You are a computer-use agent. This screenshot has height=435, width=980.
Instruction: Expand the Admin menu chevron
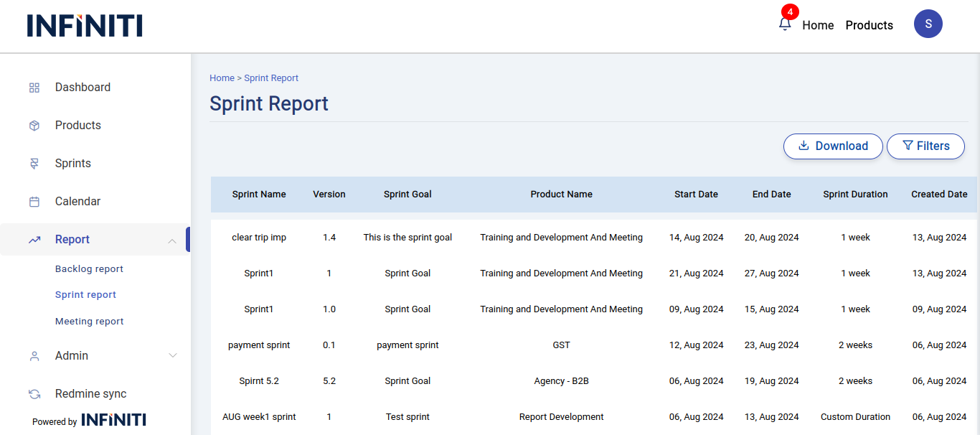click(172, 356)
